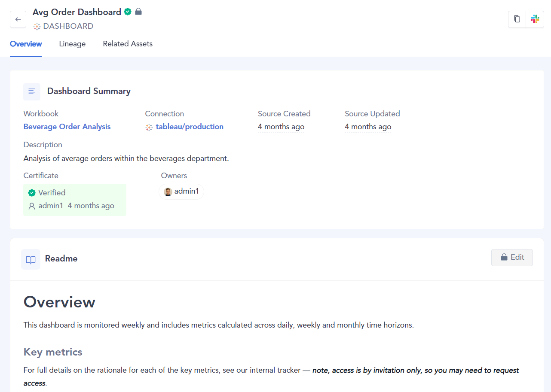This screenshot has width=551, height=392.
Task: Click the Verified certificate status box
Action: 74,200
